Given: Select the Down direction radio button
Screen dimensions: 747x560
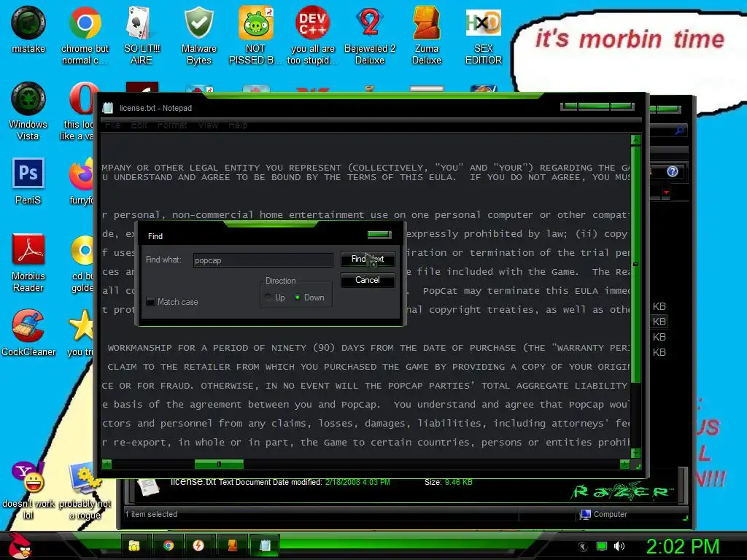Looking at the screenshot, I should (298, 297).
